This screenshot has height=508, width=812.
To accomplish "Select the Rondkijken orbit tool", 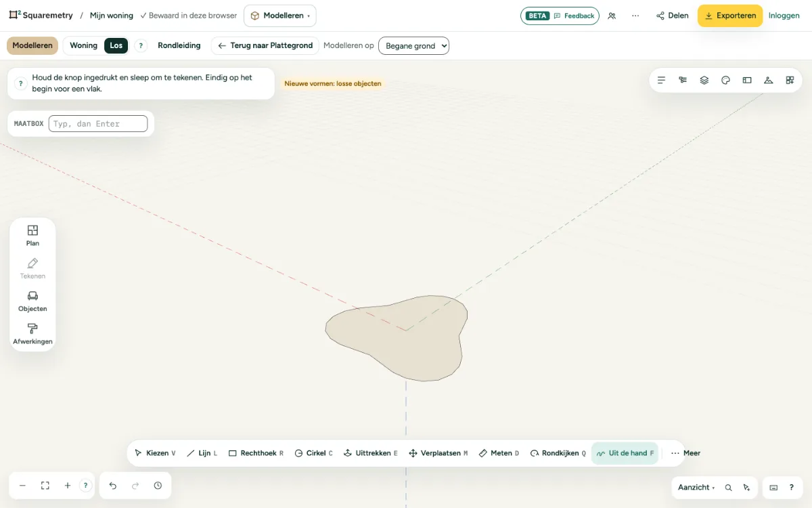I will (x=558, y=453).
